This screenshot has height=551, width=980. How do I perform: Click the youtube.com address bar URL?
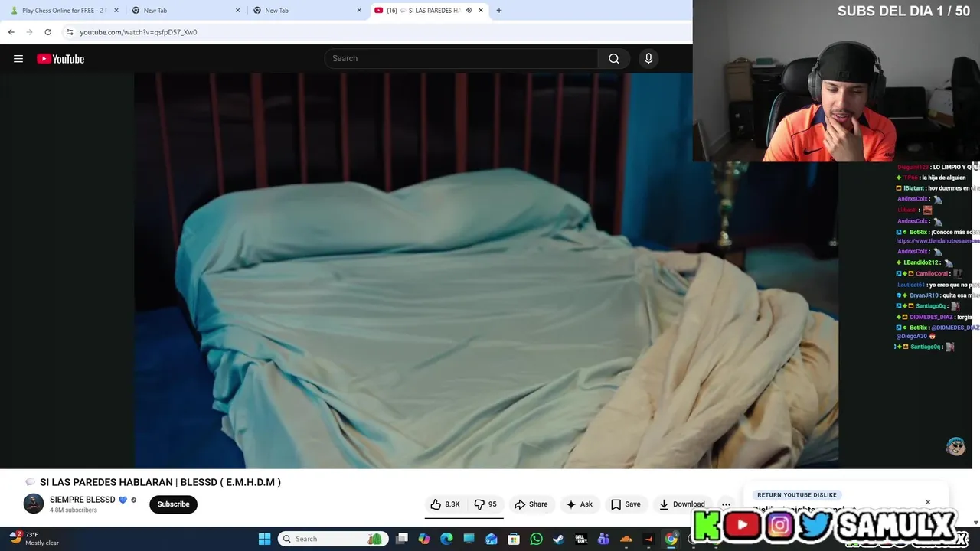coord(139,32)
